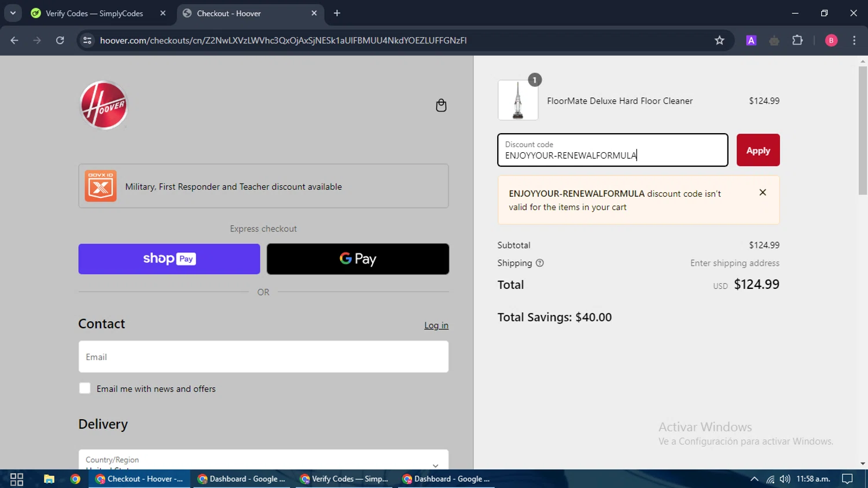Click the taskbar clock showing 11:58 a.m.
868x488 pixels.
click(813, 479)
